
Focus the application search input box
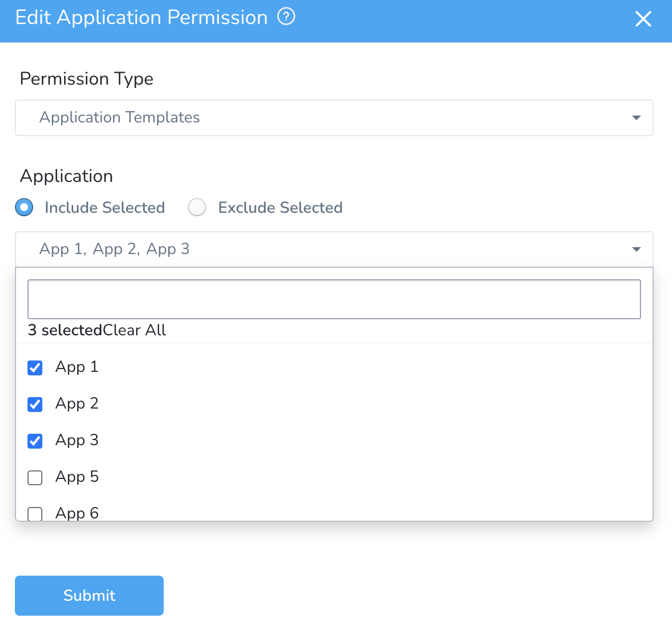click(x=334, y=299)
